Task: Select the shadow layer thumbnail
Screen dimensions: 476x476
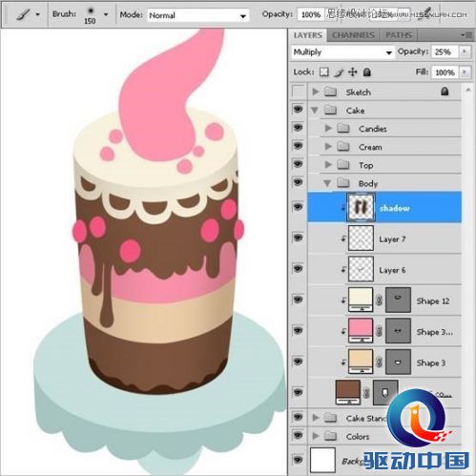Action: [x=361, y=207]
